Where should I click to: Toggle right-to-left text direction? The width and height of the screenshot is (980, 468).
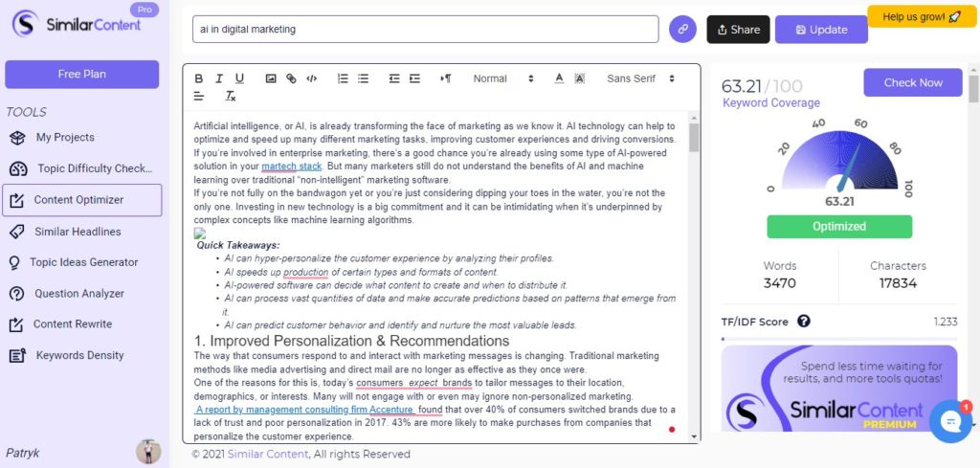[x=446, y=78]
